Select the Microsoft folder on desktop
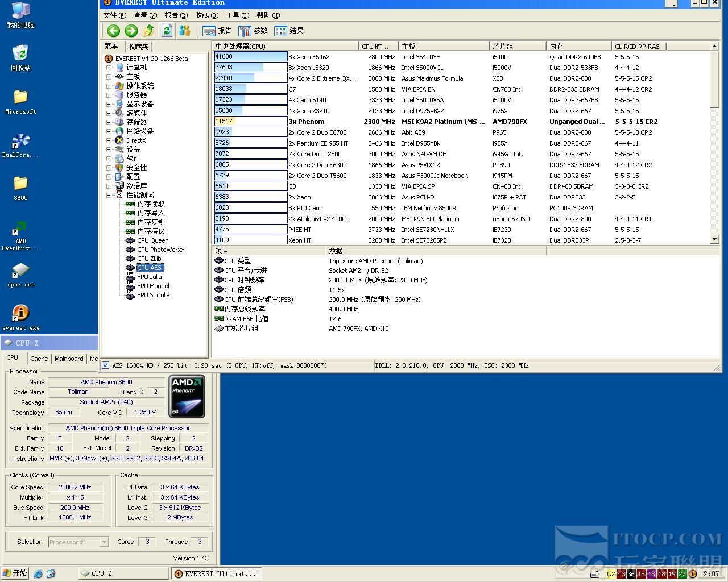This screenshot has width=728, height=582. pos(20,102)
